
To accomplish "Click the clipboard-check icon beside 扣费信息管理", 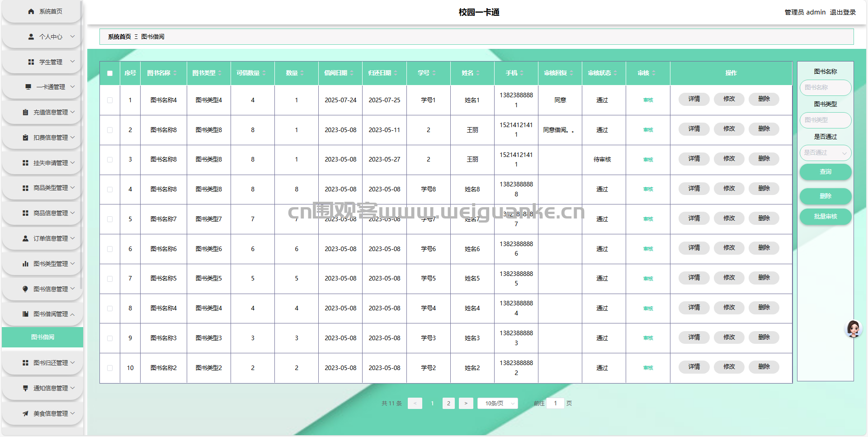I will (x=25, y=138).
